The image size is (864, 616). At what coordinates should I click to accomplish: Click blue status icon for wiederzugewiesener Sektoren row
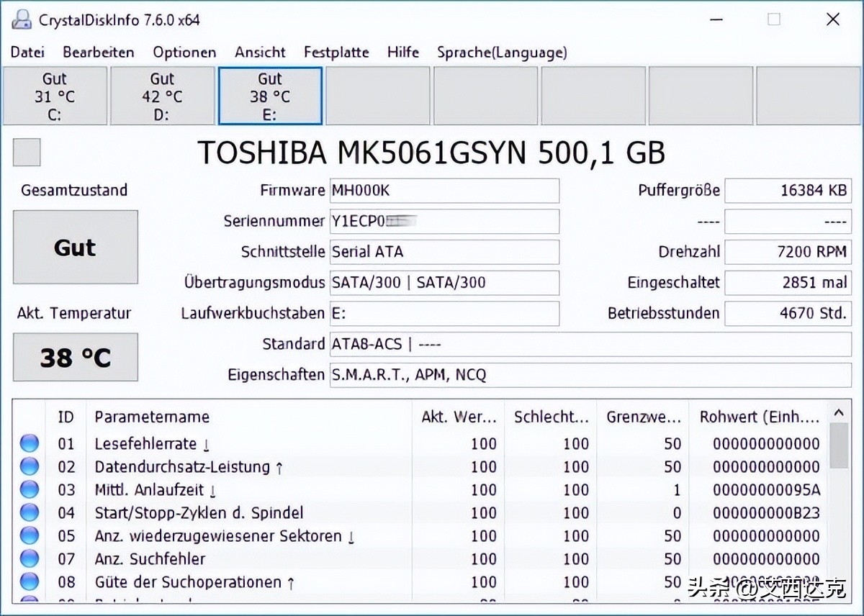(x=30, y=536)
